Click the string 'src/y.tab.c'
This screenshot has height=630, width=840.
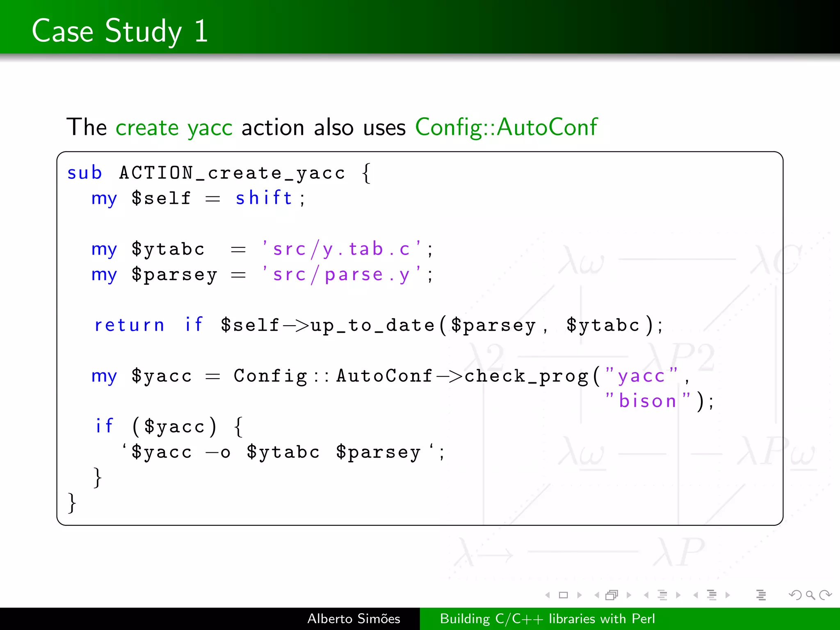342,249
